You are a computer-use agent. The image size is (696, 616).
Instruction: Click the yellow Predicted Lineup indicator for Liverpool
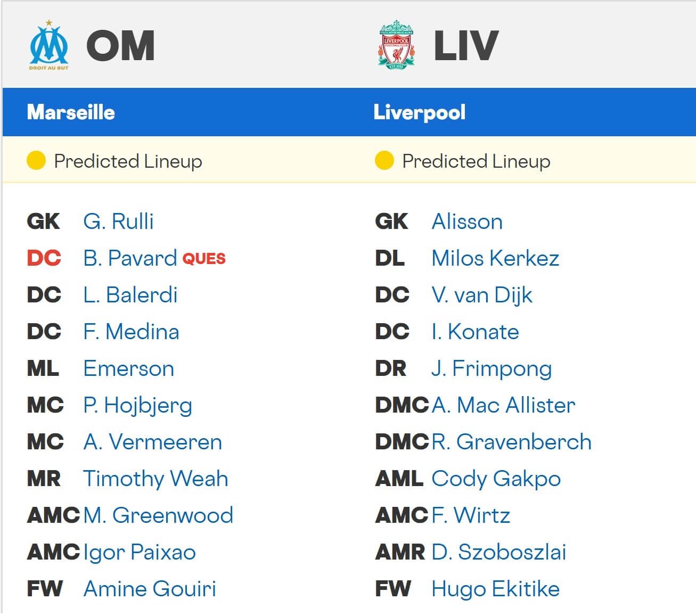pyautogui.click(x=383, y=160)
